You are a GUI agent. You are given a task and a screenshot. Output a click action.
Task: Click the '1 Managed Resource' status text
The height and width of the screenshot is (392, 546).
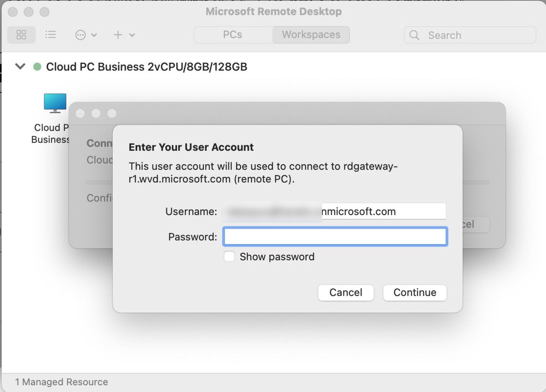[61, 382]
